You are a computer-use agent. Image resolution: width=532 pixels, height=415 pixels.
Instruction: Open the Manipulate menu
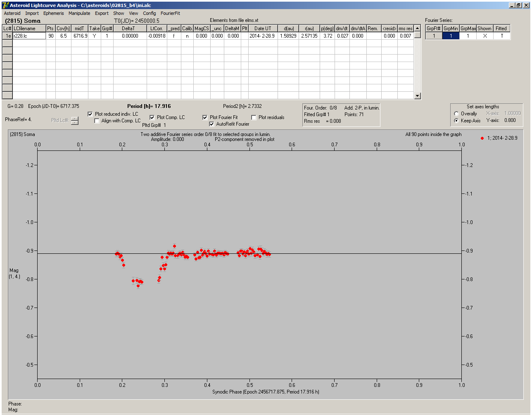click(79, 13)
